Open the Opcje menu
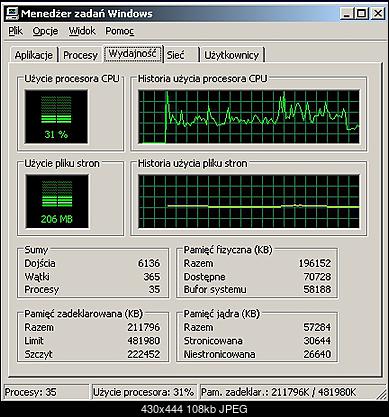 (x=45, y=31)
